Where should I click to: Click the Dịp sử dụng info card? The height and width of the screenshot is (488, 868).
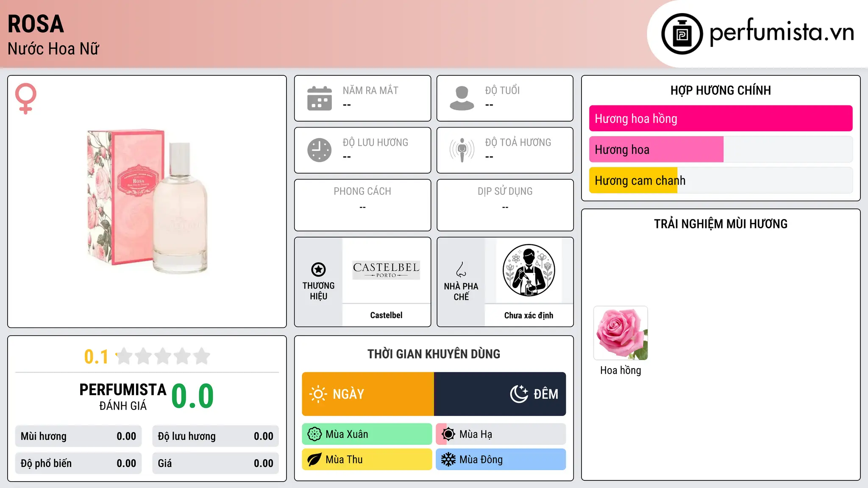(505, 205)
